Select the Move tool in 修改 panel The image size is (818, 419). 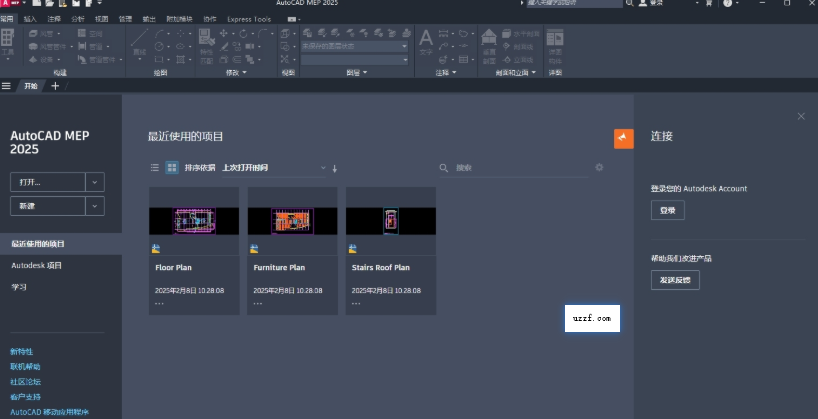[x=224, y=33]
